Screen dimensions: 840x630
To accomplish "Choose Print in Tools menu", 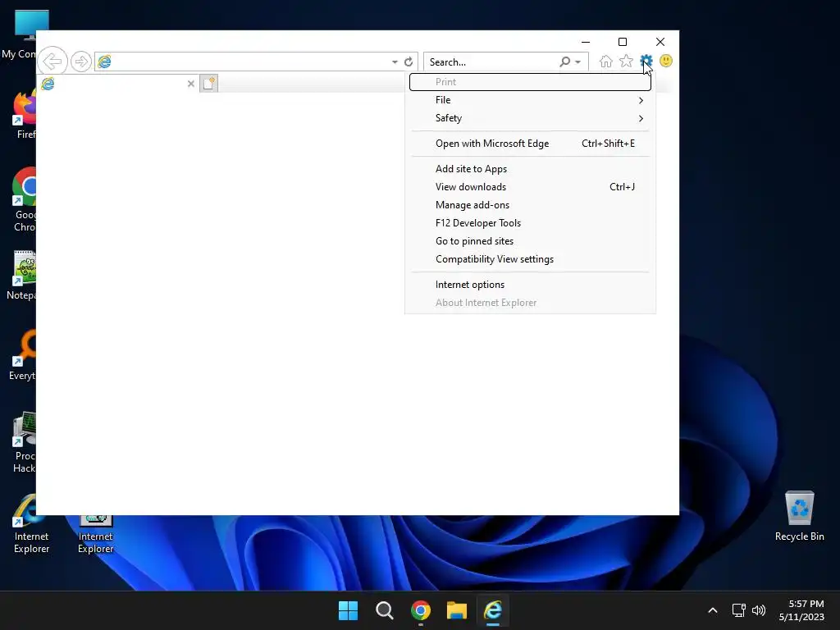I will [x=530, y=82].
